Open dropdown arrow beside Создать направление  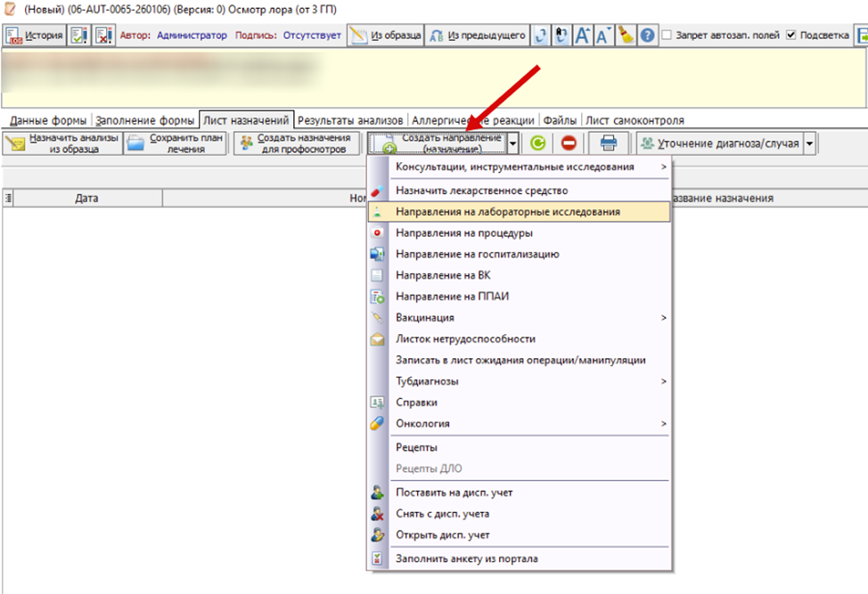pos(512,143)
